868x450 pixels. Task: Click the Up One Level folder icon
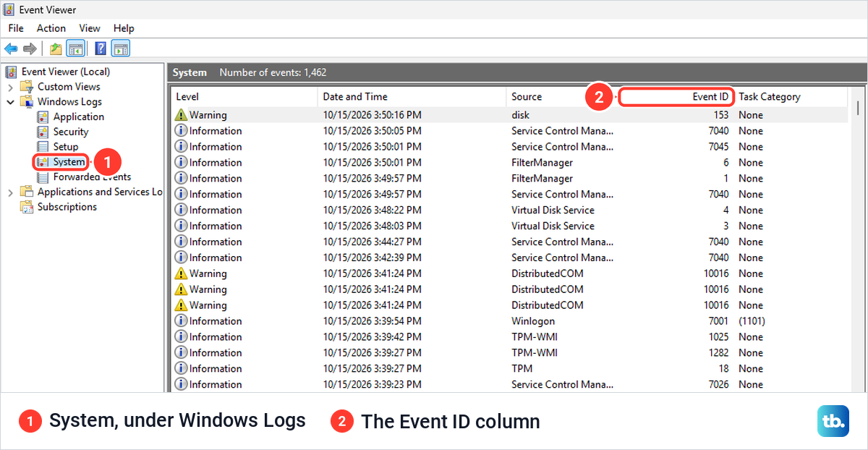pos(56,48)
